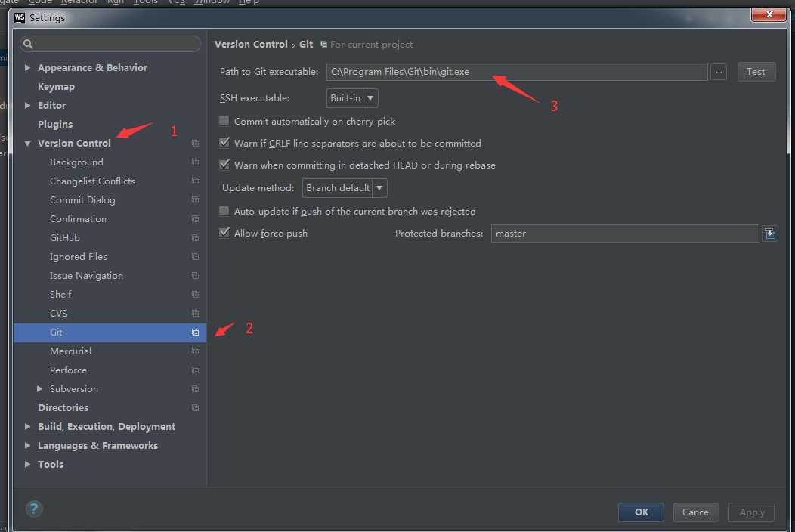This screenshot has width=795, height=532.
Task: Click the WebStorm icon in the title bar
Action: (x=20, y=18)
